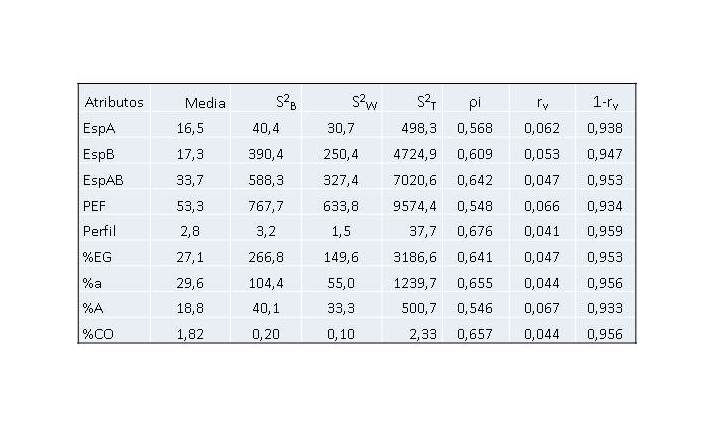The width and height of the screenshot is (720, 431).
Task: Click the 1-rv column header
Action: (x=608, y=102)
